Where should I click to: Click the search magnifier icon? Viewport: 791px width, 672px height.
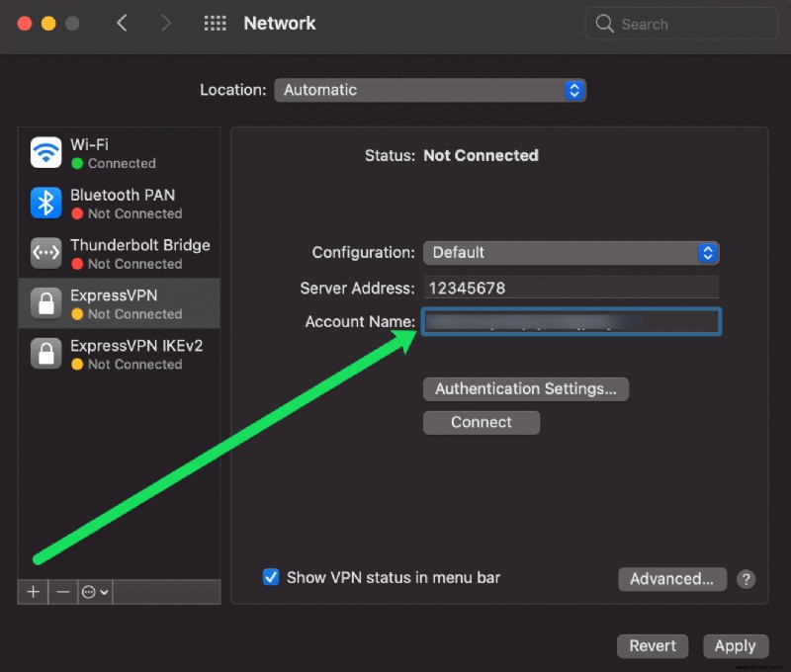point(604,23)
